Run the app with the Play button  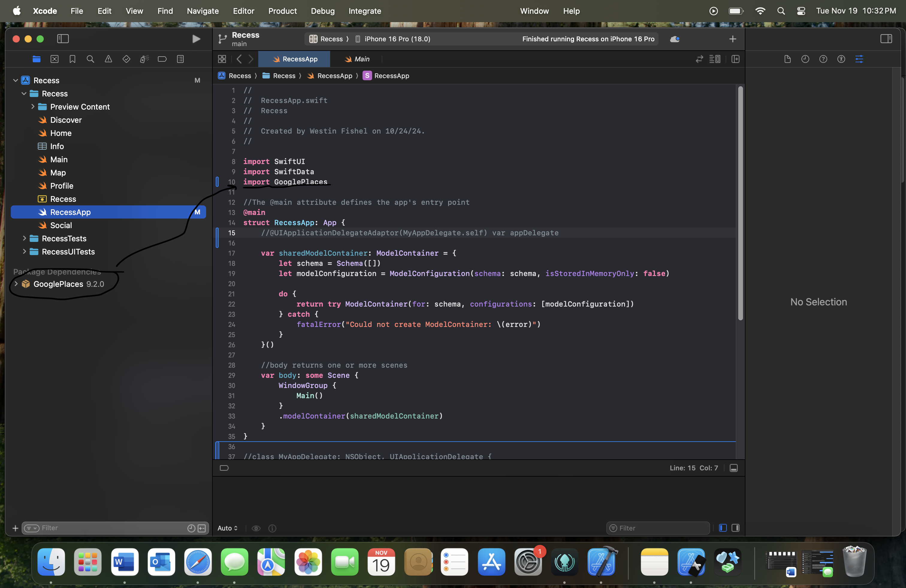point(196,39)
